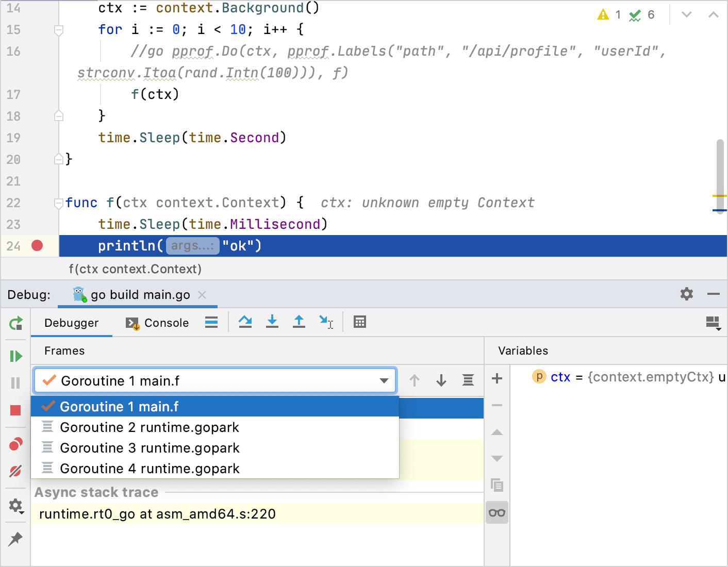Step into the function call
The width and height of the screenshot is (728, 567).
272,322
